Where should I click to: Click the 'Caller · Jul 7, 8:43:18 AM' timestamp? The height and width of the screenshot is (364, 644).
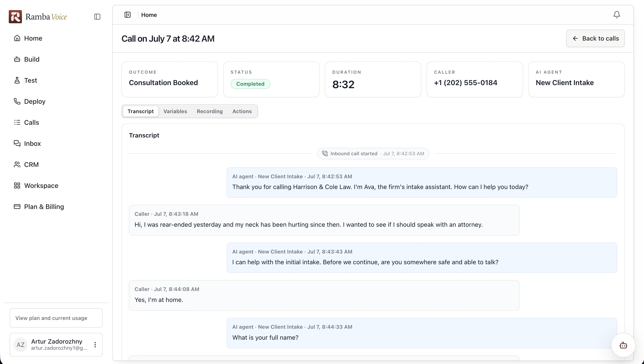coord(166,214)
